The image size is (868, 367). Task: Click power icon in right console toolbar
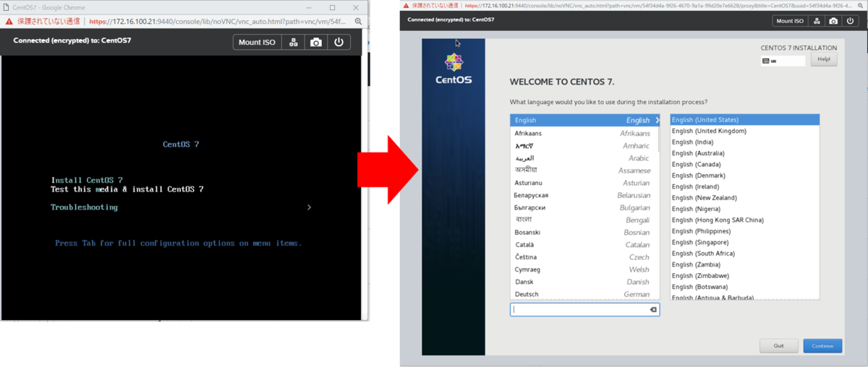850,21
